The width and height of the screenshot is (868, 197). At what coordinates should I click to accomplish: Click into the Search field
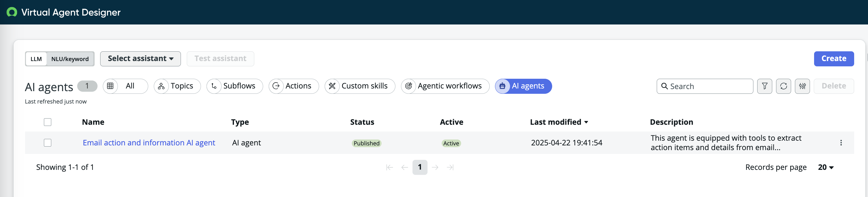705,86
